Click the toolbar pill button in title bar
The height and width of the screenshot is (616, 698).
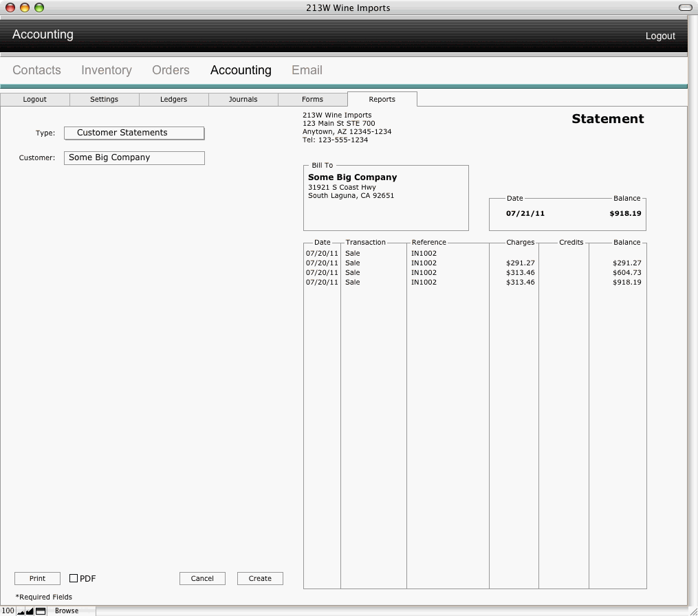point(685,8)
